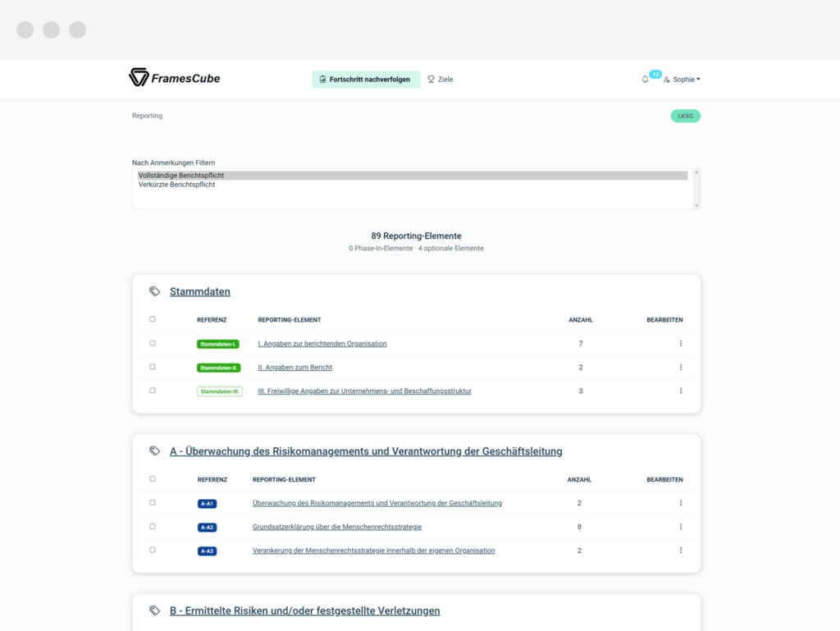Viewport: 840px width, 631px height.
Task: Open the edit menu for the A-A3 row
Action: 681,551
